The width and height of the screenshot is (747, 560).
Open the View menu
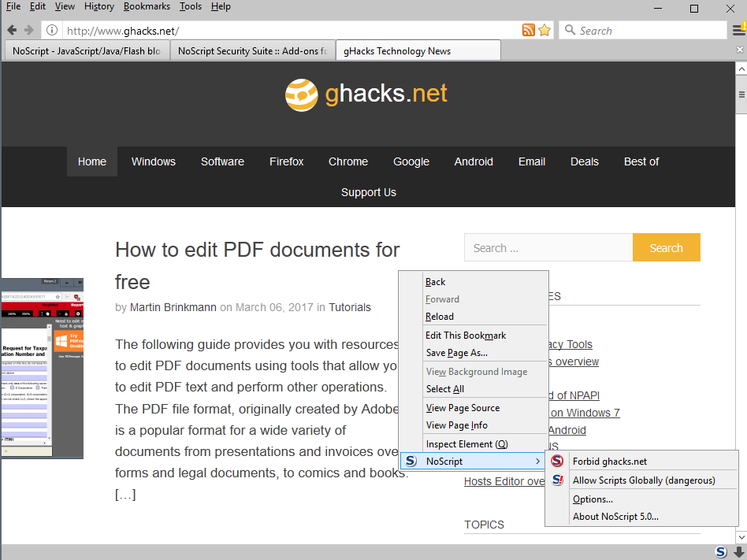(x=65, y=6)
